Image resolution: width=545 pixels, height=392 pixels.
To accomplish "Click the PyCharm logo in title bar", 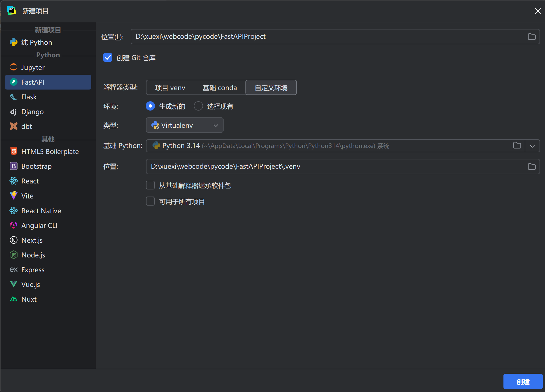I will [11, 11].
